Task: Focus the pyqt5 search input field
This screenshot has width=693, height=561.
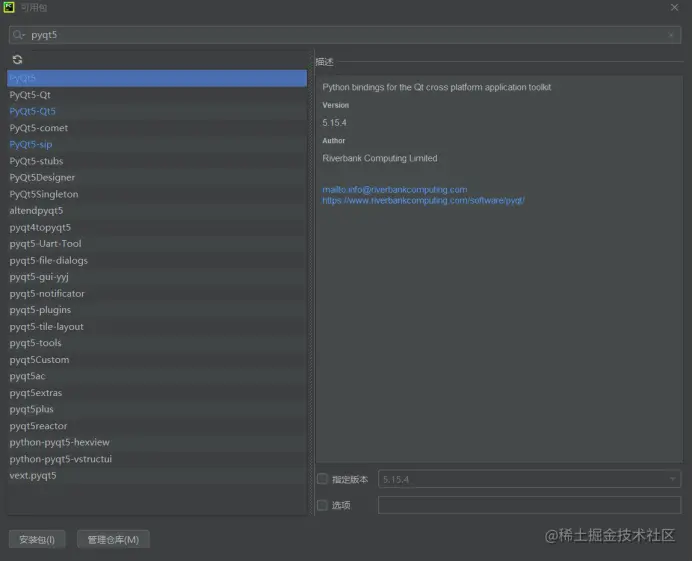Action: pyautogui.click(x=345, y=35)
